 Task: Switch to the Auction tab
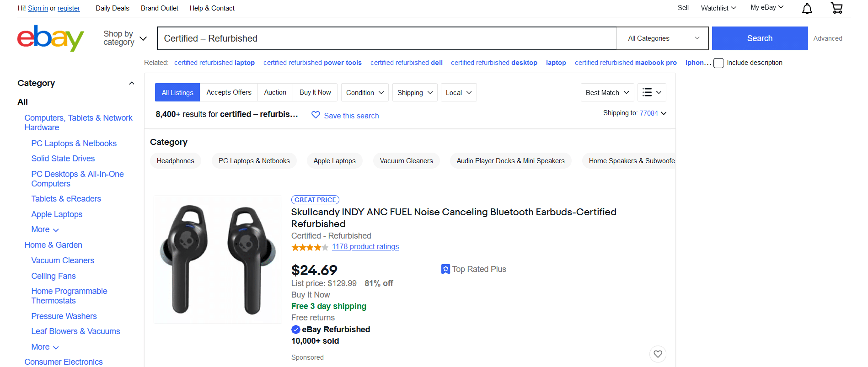pyautogui.click(x=275, y=92)
